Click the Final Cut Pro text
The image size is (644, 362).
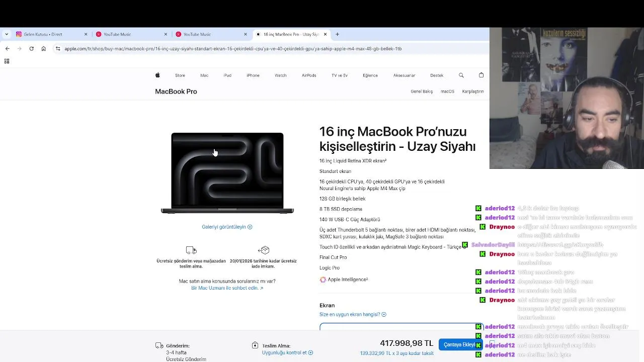pos(333,257)
